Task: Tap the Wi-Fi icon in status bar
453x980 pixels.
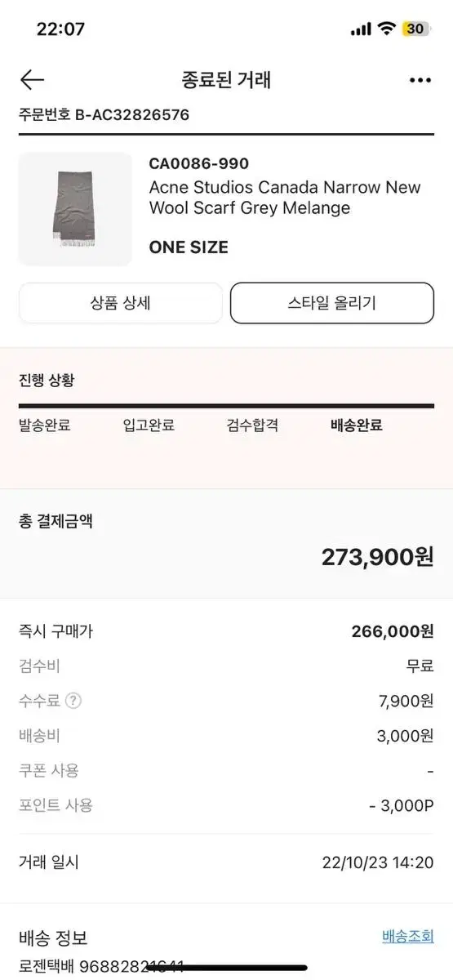Action: pyautogui.click(x=386, y=29)
